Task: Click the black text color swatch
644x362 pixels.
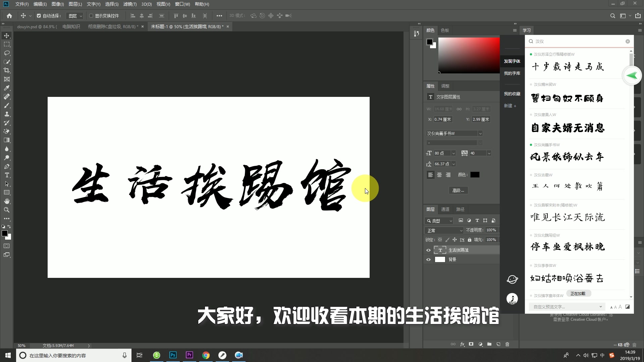Action: pos(475,174)
